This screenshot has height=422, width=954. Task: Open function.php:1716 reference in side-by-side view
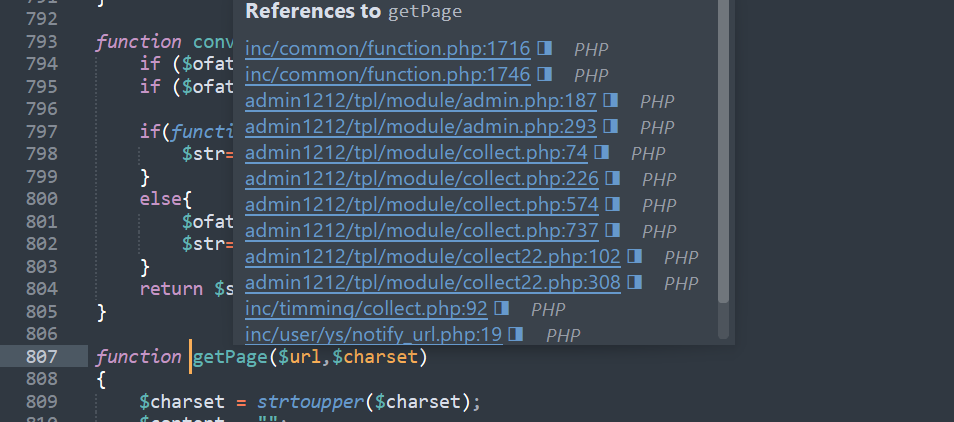point(545,48)
